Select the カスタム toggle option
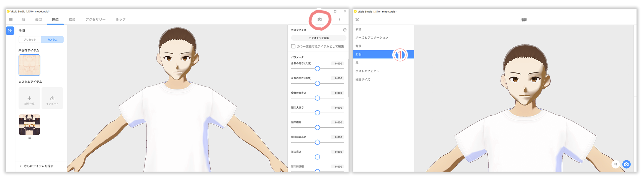Screen dimensions: 644x180 [x=52, y=40]
